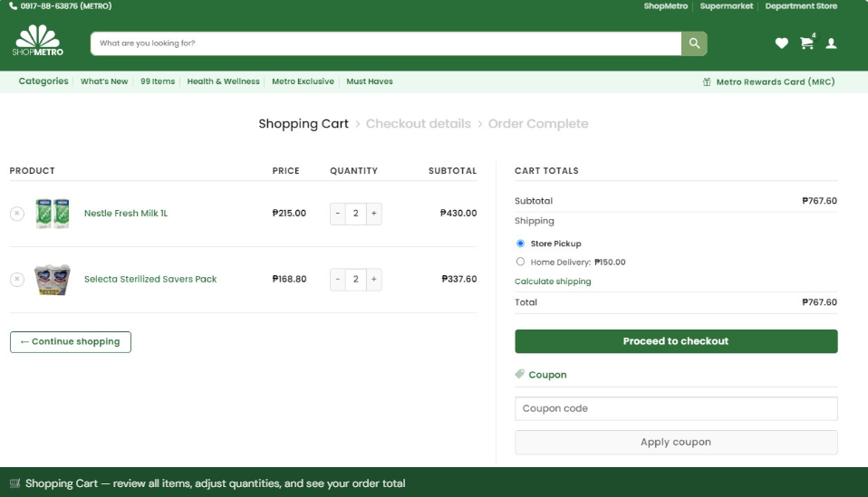
Task: Decrease Selecta Sterilized Savers Pack quantity
Action: click(338, 279)
